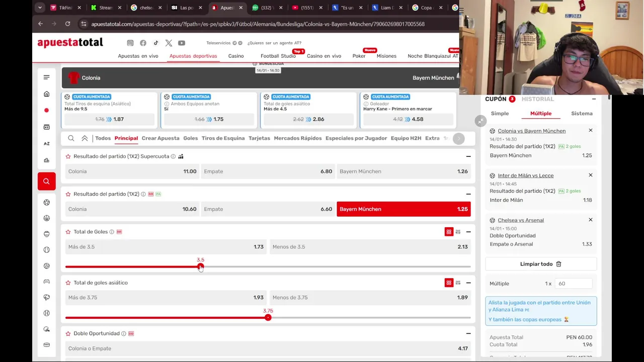Reload the page in browser toolbar

(67, 24)
